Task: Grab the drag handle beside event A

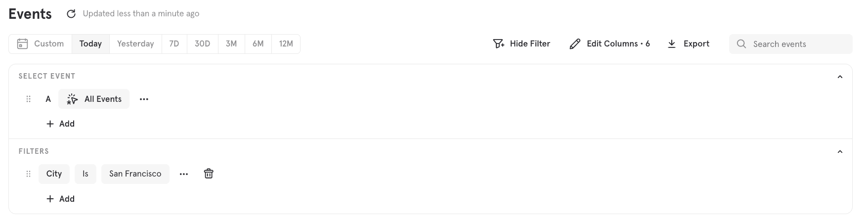Action: 29,99
